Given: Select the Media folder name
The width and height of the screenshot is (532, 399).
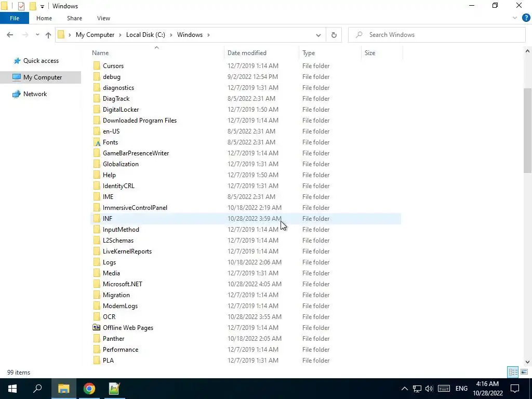Looking at the screenshot, I should (x=111, y=273).
